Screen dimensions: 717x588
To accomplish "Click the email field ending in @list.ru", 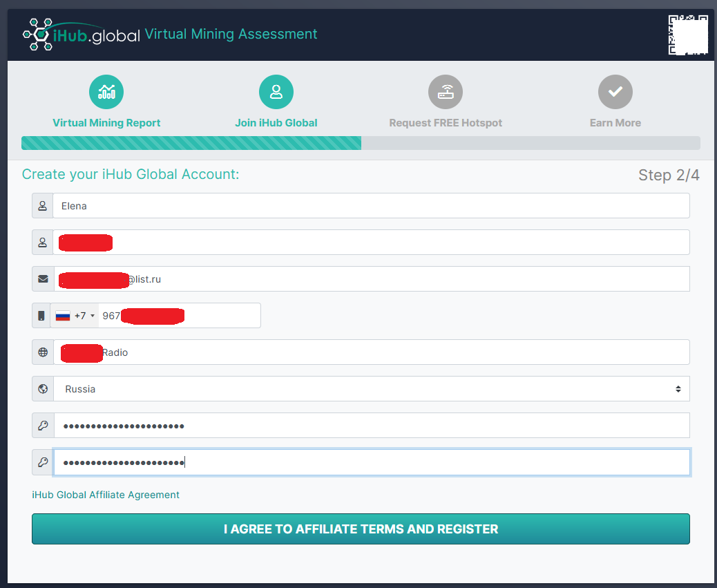I will [x=372, y=279].
